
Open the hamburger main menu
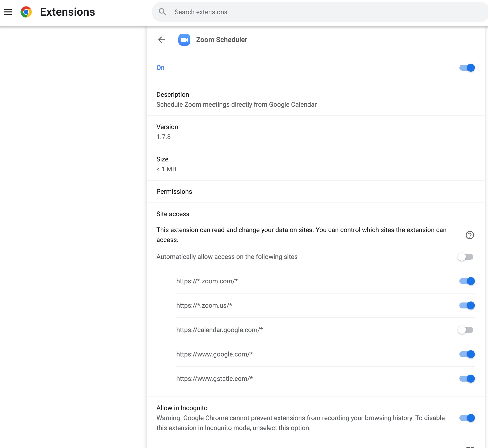(x=8, y=12)
